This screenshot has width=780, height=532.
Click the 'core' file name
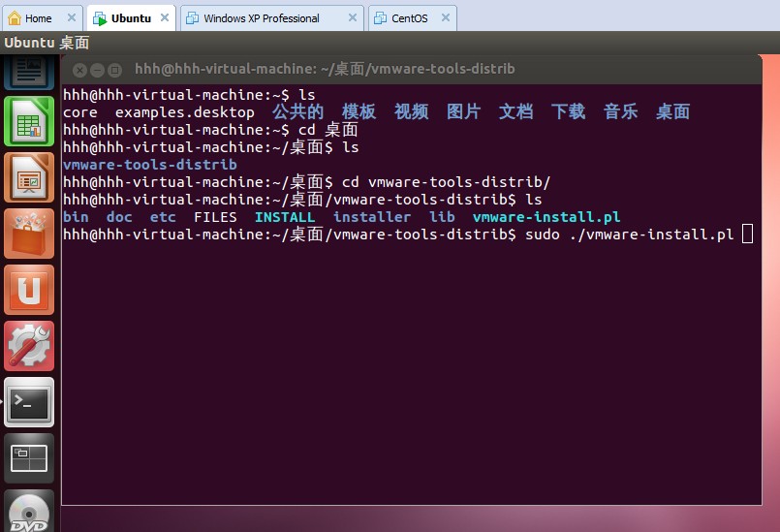tap(80, 113)
